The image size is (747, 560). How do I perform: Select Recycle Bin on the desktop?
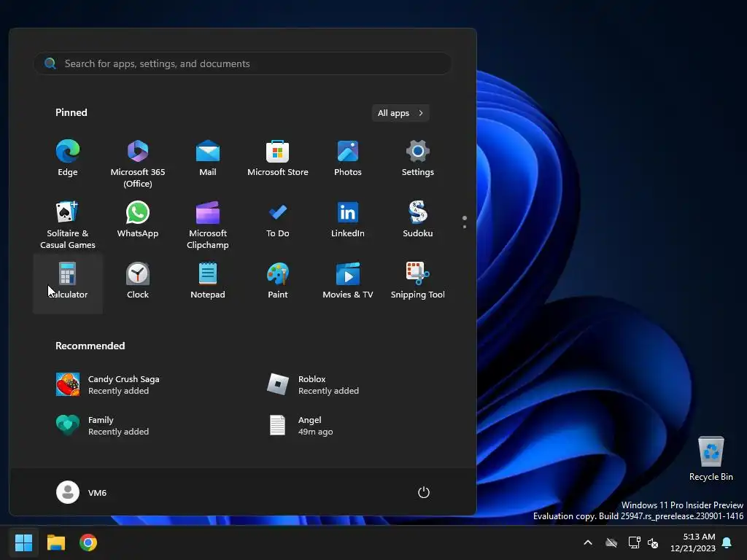pos(711,459)
